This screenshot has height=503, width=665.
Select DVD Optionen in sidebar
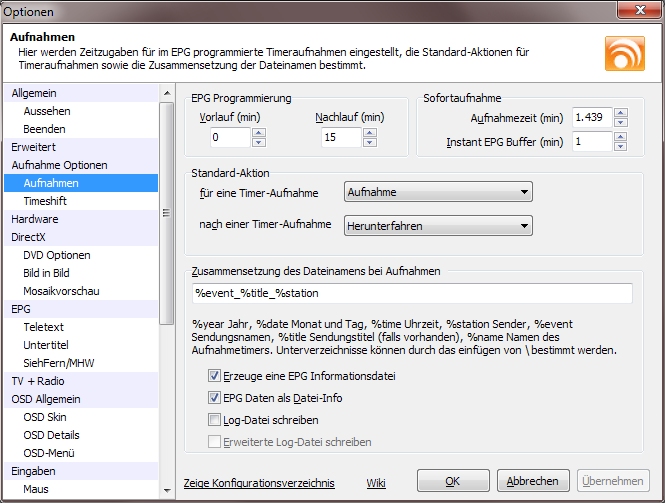[x=57, y=255]
